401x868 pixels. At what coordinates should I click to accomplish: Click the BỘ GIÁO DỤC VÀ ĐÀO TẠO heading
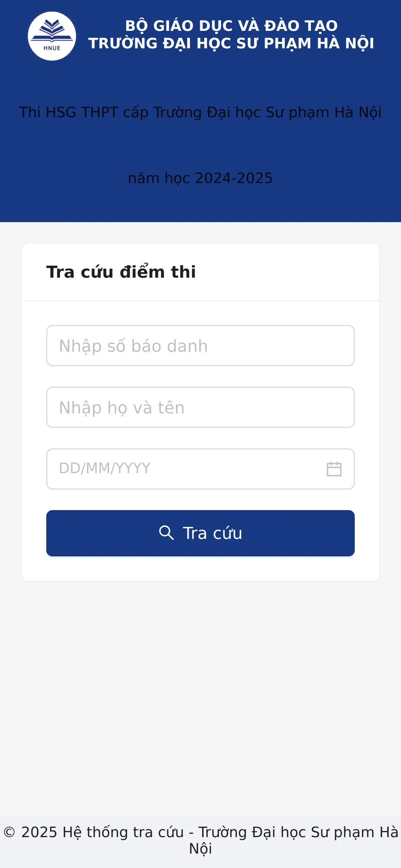231,26
